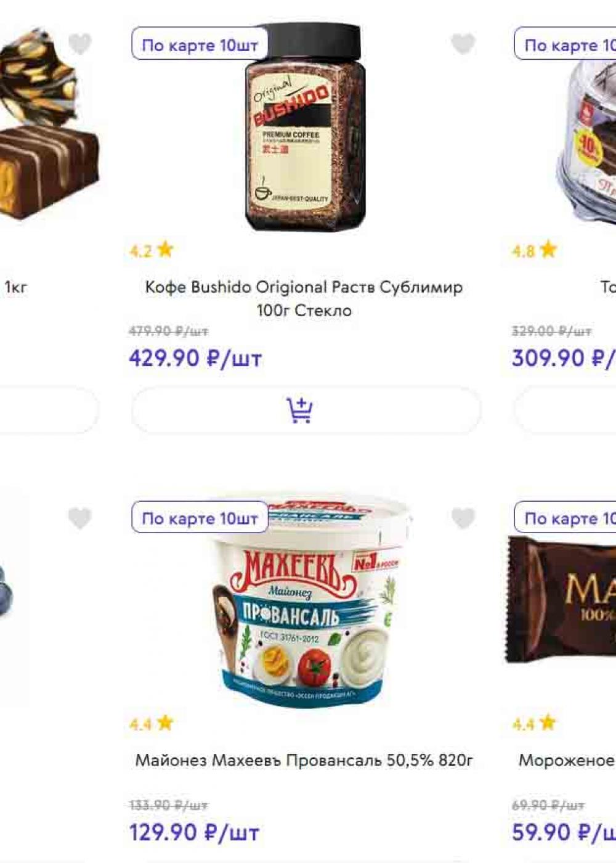Favorite the Махеевъ mayonnaise heart icon

(x=463, y=518)
